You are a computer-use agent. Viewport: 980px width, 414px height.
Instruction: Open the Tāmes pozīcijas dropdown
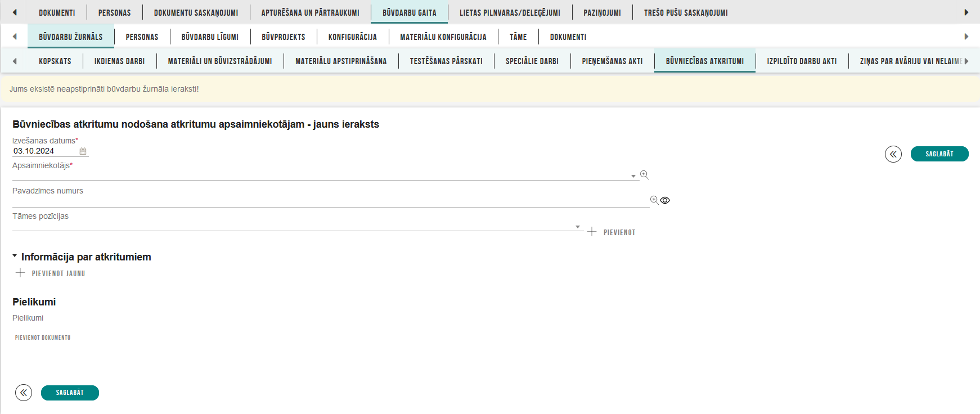[577, 227]
